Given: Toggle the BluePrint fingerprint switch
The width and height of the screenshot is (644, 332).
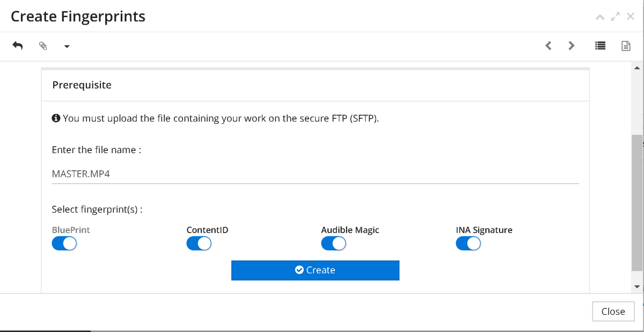Looking at the screenshot, I should [64, 244].
